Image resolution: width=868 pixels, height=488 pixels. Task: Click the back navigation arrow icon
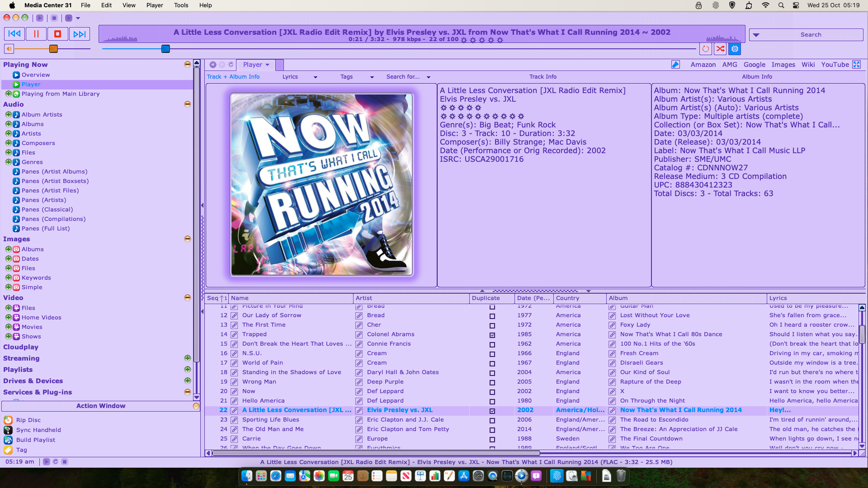212,65
